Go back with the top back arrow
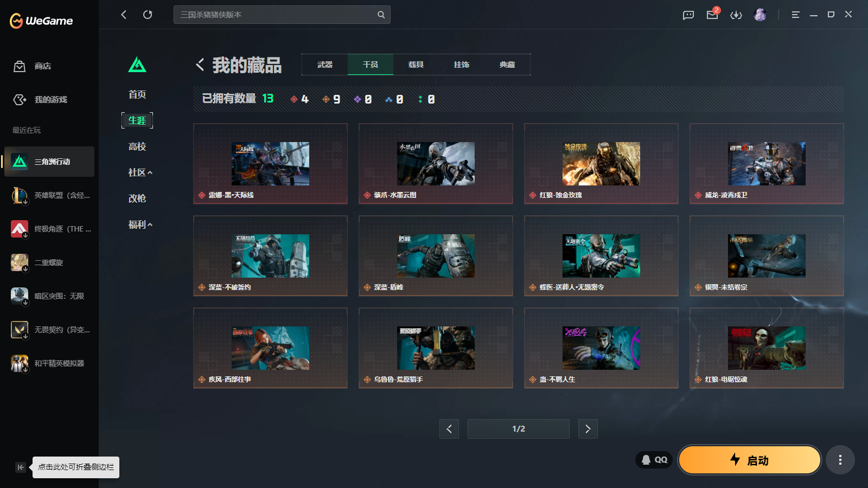Screen dimensions: 868x488 point(124,15)
